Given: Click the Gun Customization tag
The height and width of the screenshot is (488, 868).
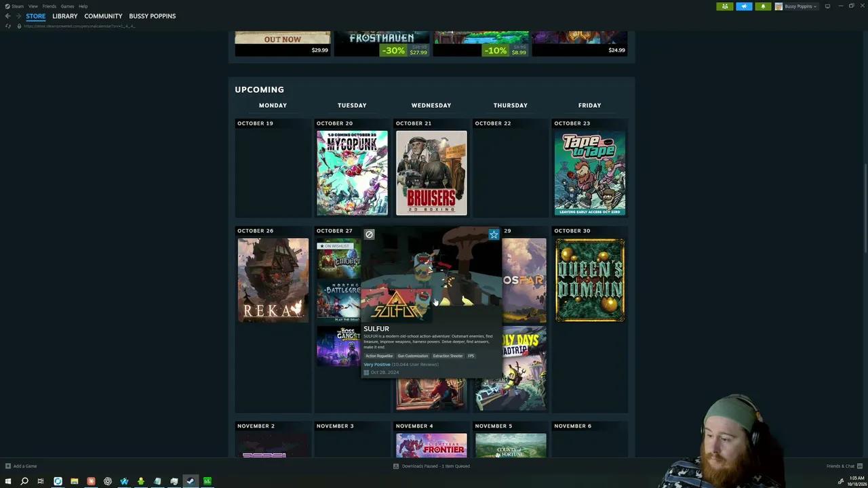Looking at the screenshot, I should pyautogui.click(x=413, y=356).
